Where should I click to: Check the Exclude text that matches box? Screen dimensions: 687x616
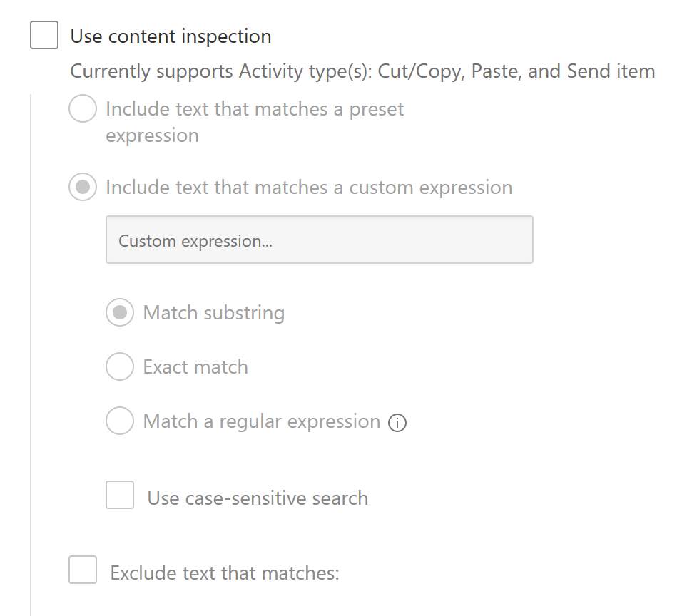point(83,570)
